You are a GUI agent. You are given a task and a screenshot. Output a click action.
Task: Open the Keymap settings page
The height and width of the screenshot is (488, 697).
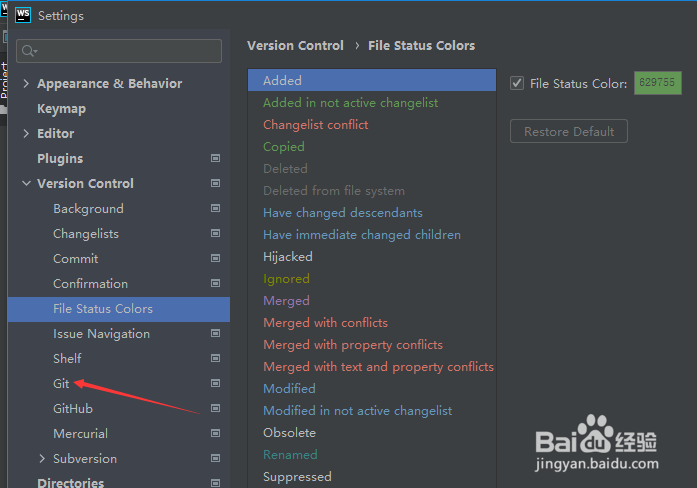tap(61, 109)
